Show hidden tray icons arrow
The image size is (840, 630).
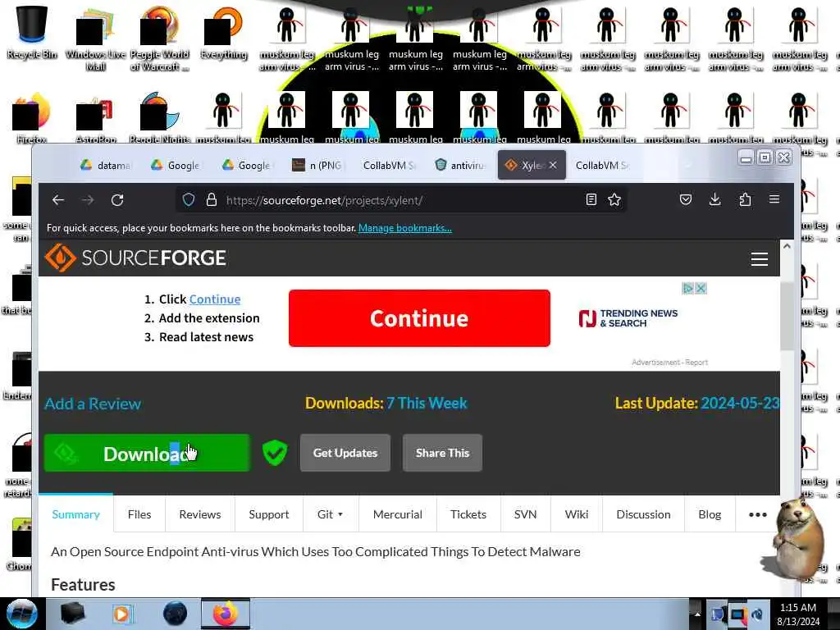[697, 614]
